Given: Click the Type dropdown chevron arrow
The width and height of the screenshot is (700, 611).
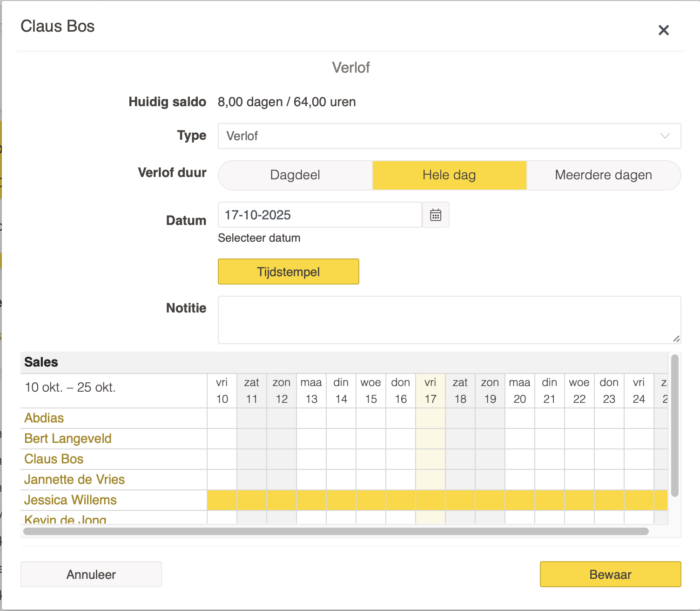Looking at the screenshot, I should click(x=665, y=136).
